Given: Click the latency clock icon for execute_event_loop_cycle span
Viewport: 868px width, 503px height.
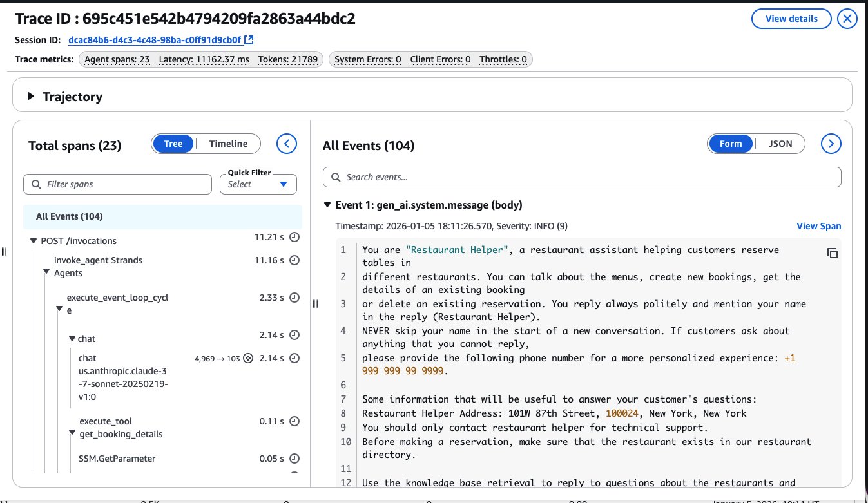Looking at the screenshot, I should click(294, 298).
